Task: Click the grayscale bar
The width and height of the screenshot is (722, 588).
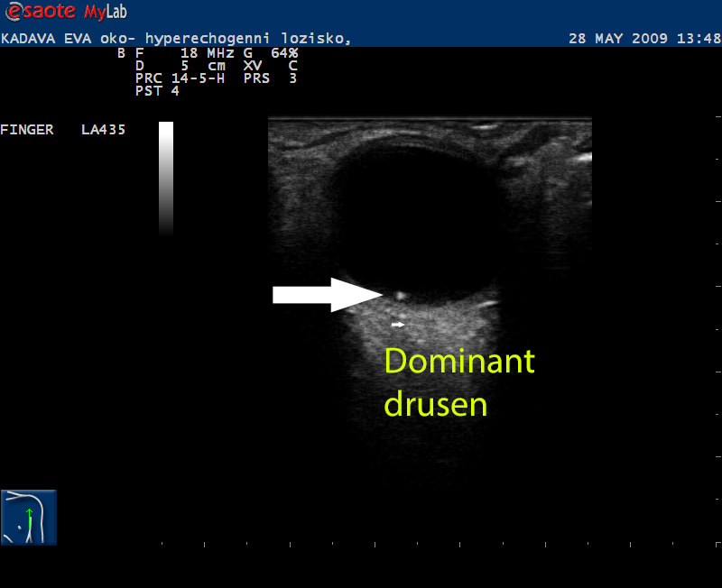Action: [x=166, y=179]
